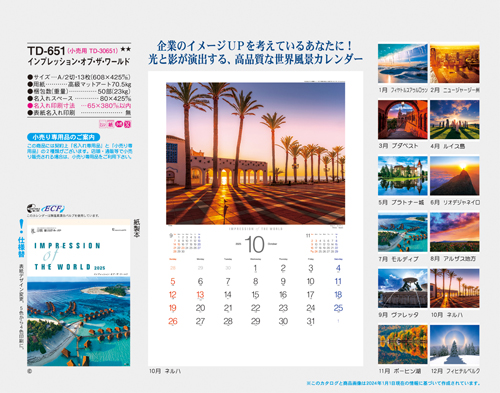500x393 pixels.
Task: Open the November (11月) autumn lake thumbnail
Action: coord(403,344)
